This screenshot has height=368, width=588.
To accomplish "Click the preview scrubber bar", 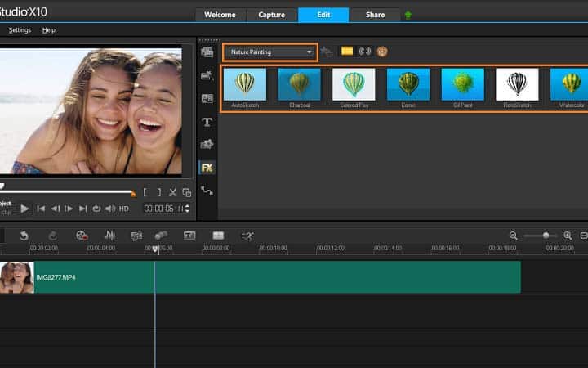I will tap(67, 191).
